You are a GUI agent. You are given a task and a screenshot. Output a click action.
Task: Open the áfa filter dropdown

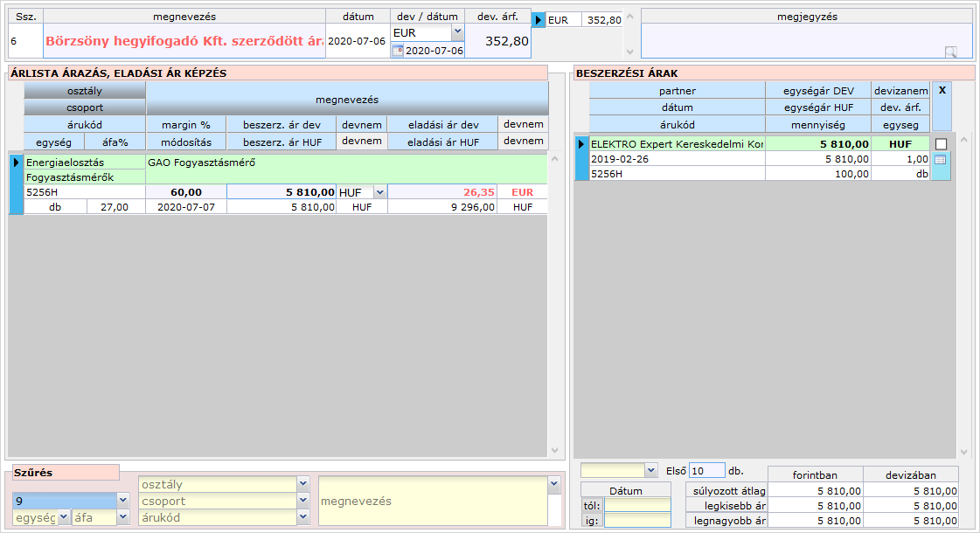coord(122,518)
